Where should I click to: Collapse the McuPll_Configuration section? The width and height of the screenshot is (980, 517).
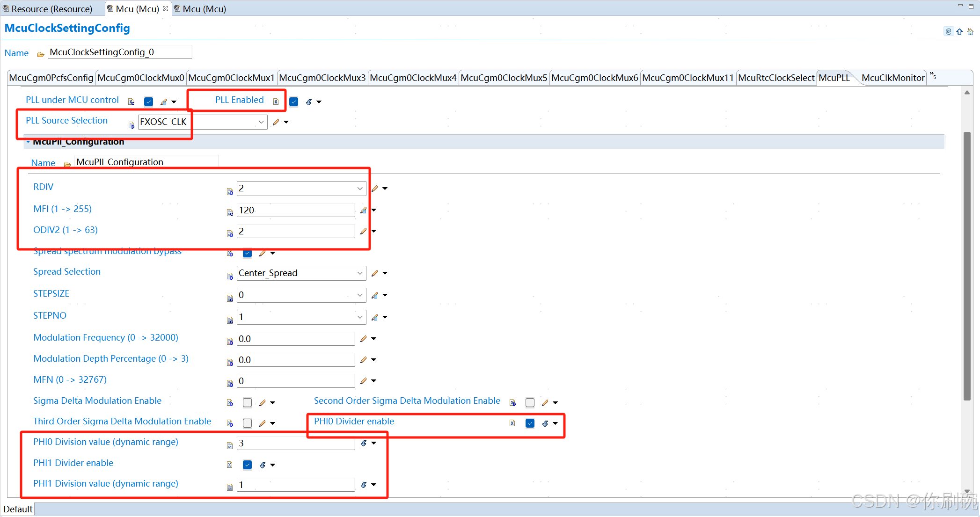tap(28, 142)
